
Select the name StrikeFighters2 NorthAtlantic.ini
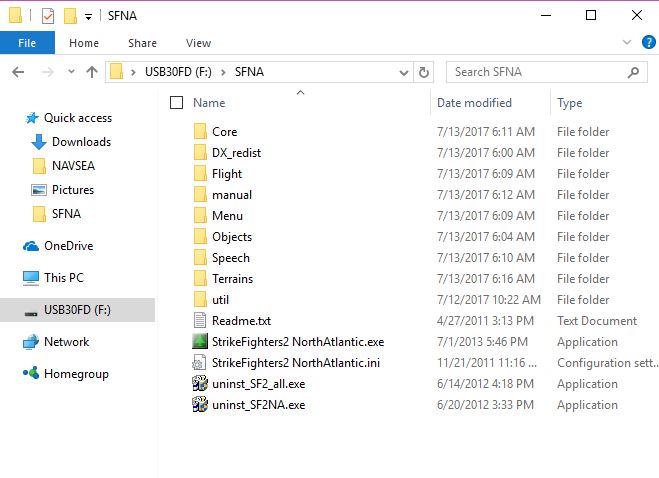point(296,363)
